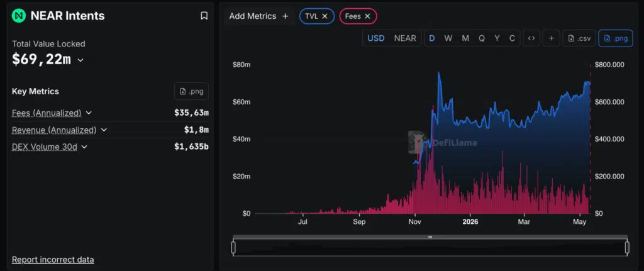Viewport: 644px width, 271px height.
Task: Open the Add Metrics menu
Action: click(x=258, y=16)
